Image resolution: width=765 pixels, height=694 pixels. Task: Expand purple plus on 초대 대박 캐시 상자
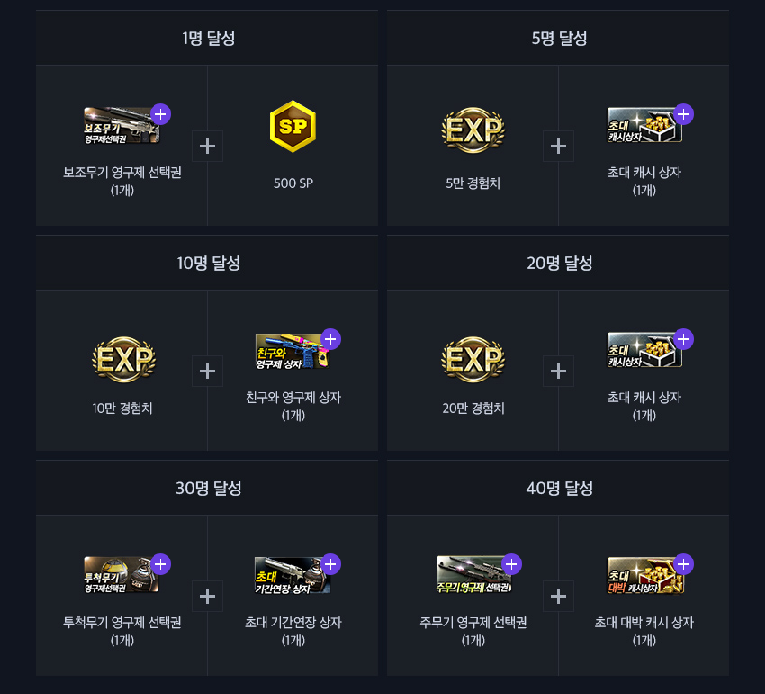pos(683,564)
